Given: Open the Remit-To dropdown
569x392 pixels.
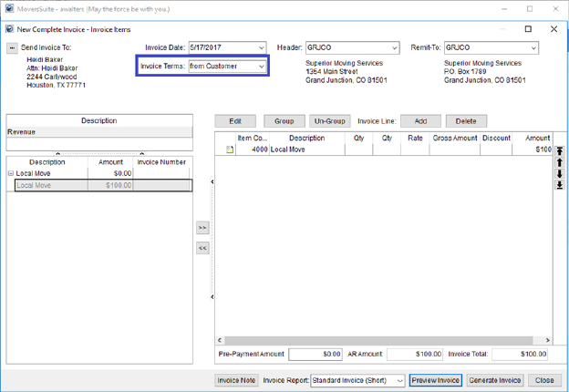Looking at the screenshot, I should [x=533, y=48].
